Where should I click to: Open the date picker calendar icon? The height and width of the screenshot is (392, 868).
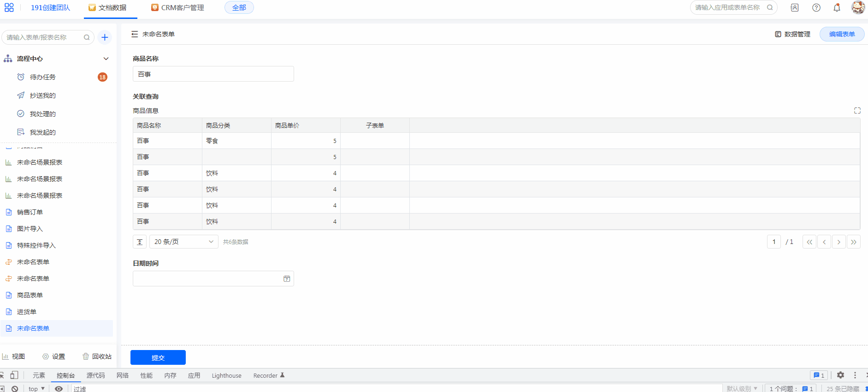point(286,279)
